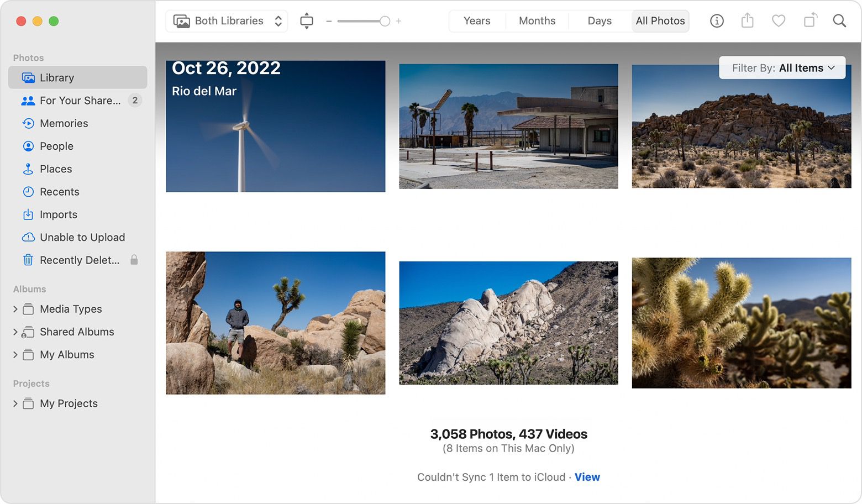Expand the My Albums section

pos(15,354)
